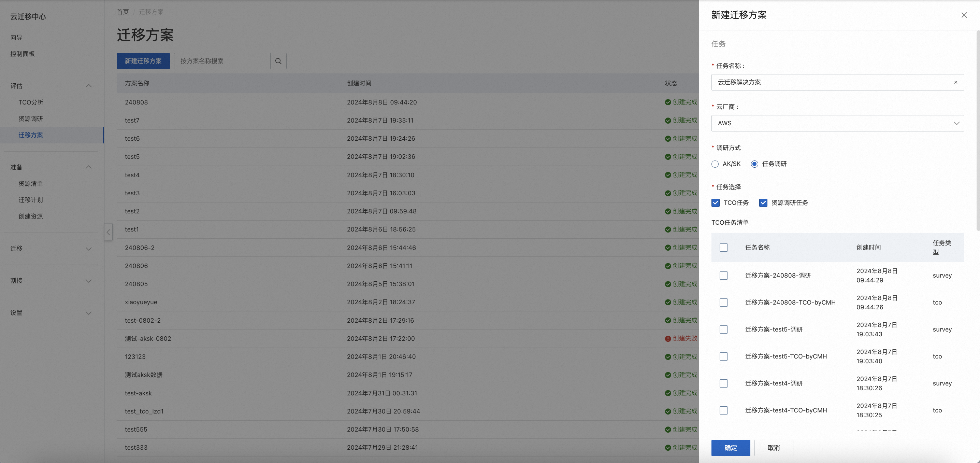Click the 创建完成 status for xiaoyueyue
Screen dimensions: 980x463
(681, 302)
